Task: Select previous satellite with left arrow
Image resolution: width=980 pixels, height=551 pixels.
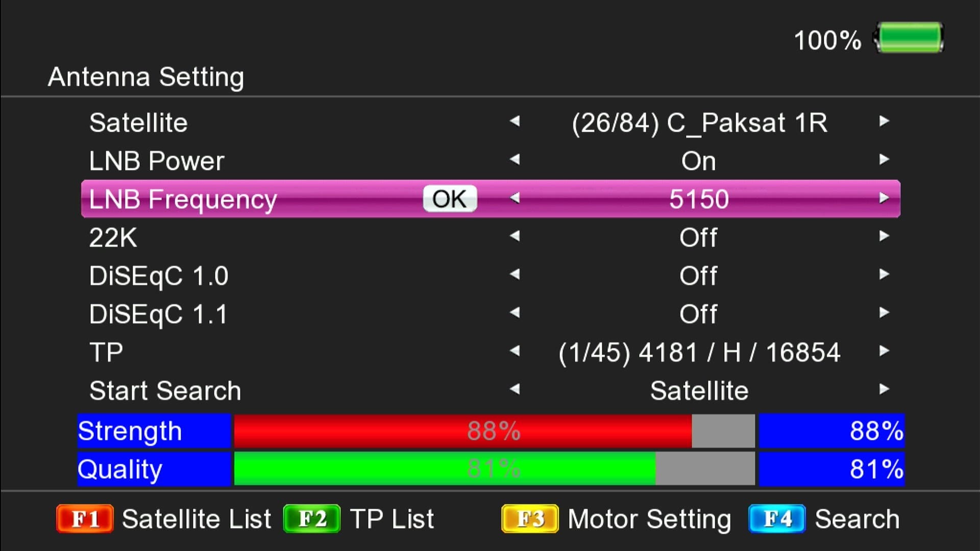Action: 514,121
